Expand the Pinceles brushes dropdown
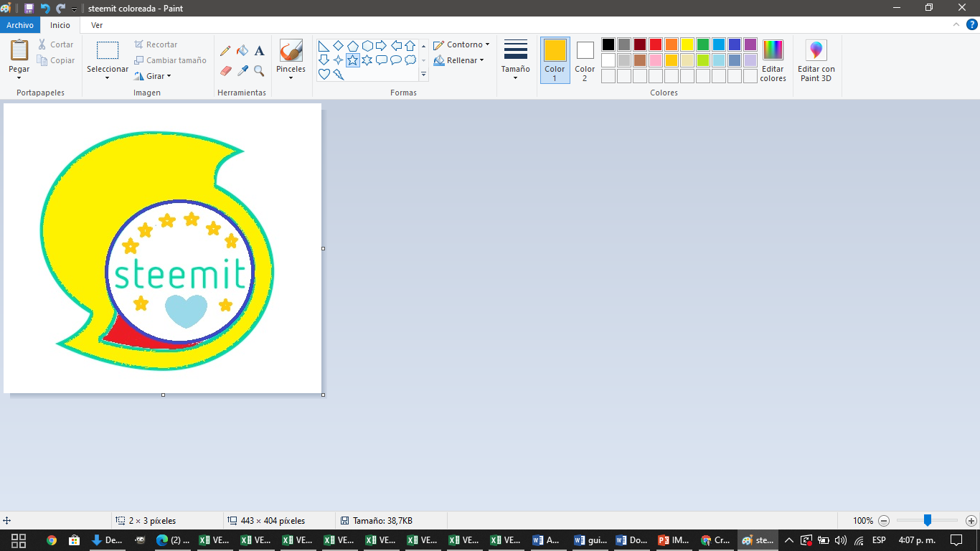 pyautogui.click(x=291, y=77)
